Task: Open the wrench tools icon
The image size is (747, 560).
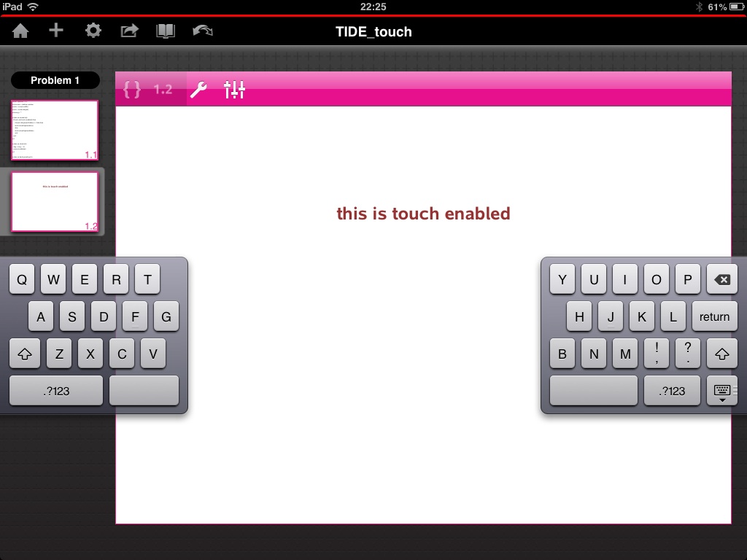Action: 198,90
